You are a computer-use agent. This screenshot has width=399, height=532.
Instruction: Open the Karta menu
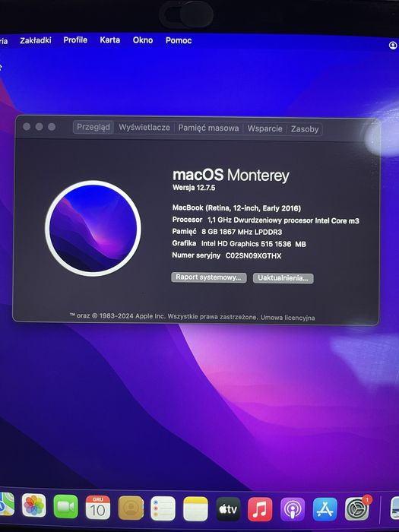(x=110, y=40)
